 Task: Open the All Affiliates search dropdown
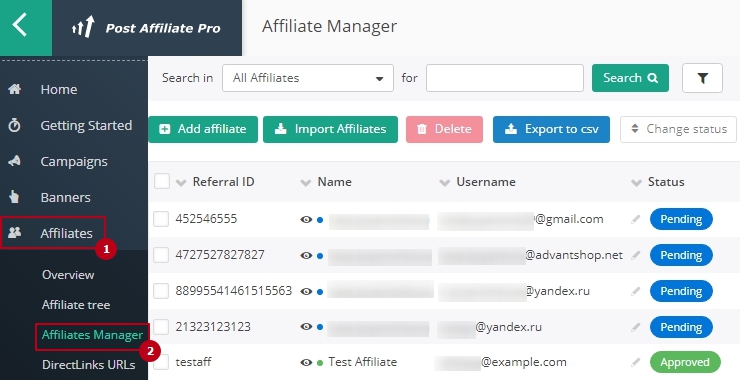click(308, 78)
